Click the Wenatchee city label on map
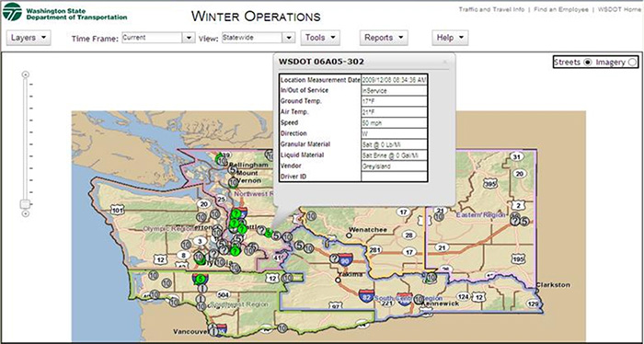Viewport: 644px width, 344px height. pyautogui.click(x=368, y=230)
